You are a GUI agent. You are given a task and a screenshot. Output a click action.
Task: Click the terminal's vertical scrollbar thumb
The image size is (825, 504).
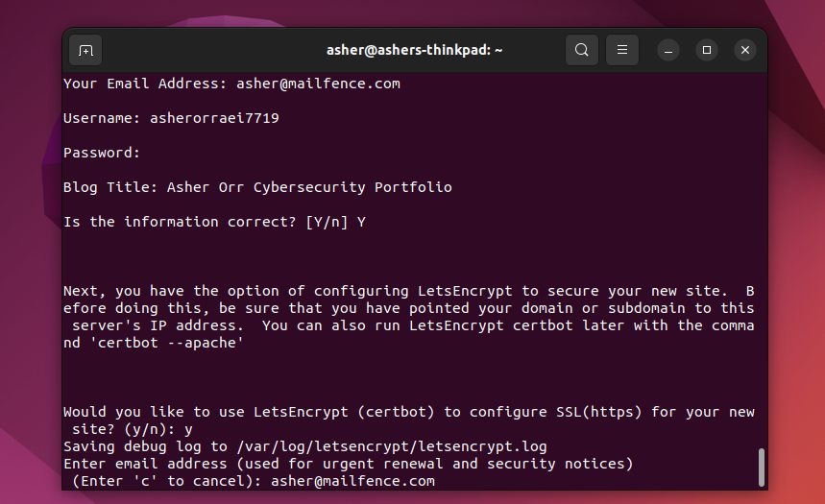tap(761, 468)
